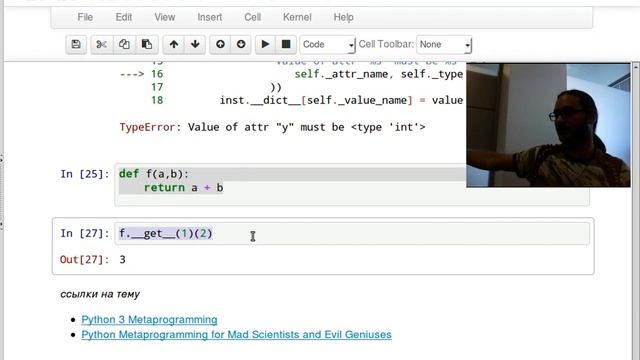Copy the selected cell
The width and height of the screenshot is (640, 360).
pos(124,44)
